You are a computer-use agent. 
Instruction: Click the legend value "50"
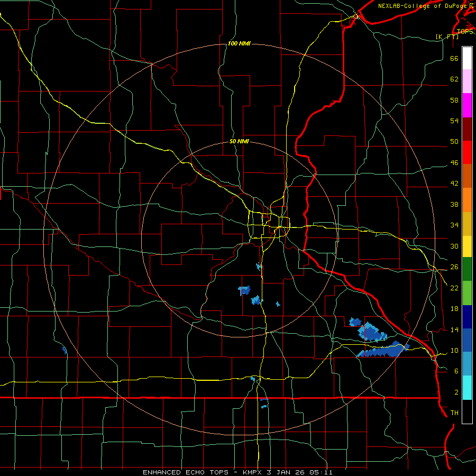point(454,142)
